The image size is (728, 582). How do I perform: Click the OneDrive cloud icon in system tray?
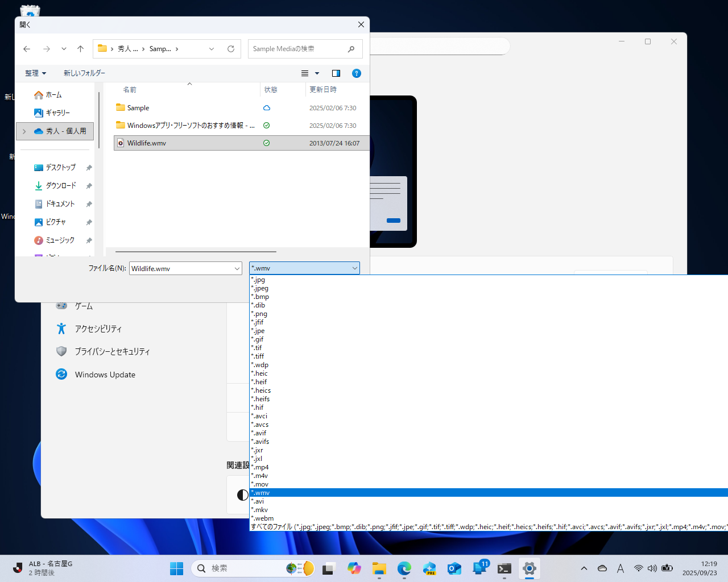point(602,568)
